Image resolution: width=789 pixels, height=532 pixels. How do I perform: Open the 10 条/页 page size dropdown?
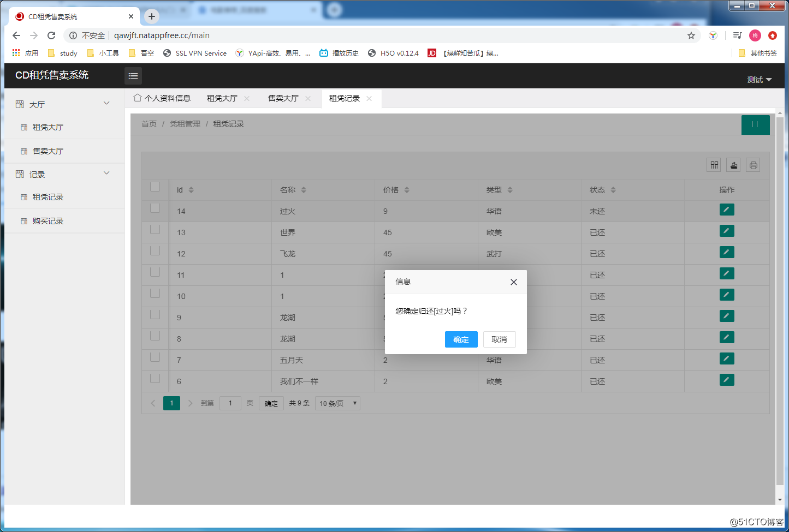pyautogui.click(x=337, y=403)
